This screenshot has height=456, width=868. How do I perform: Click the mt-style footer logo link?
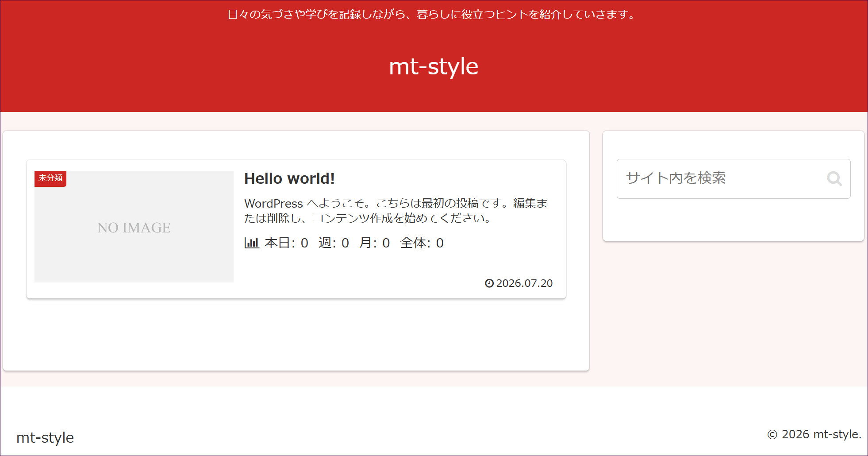click(x=45, y=437)
